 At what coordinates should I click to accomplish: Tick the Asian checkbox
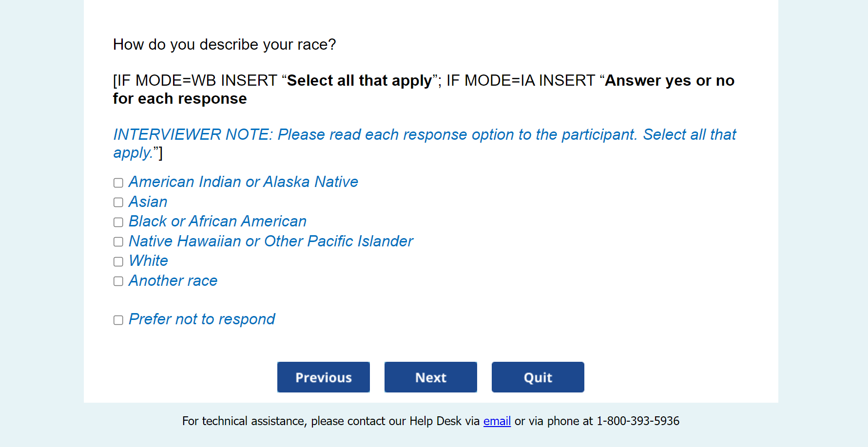click(x=118, y=203)
